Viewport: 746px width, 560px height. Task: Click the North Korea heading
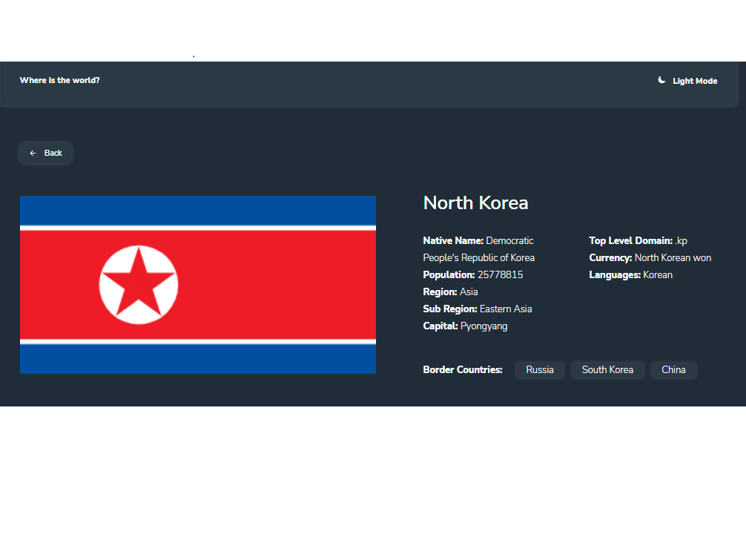click(475, 202)
